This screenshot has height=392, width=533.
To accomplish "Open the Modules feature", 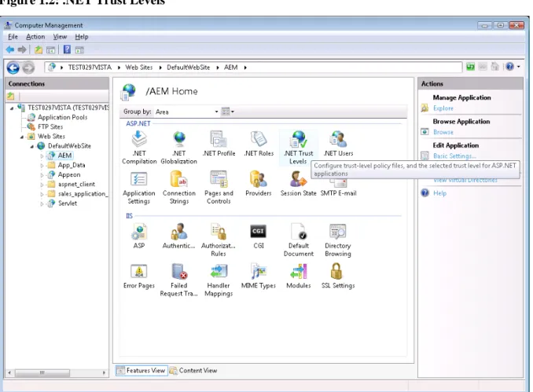I will (x=299, y=277).
